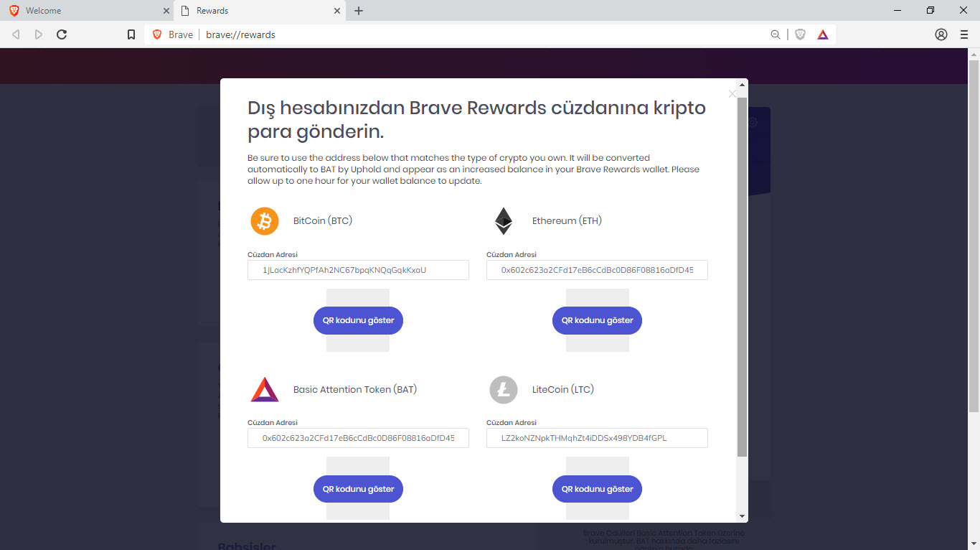
Task: Restore down the Brave window
Action: tap(930, 11)
